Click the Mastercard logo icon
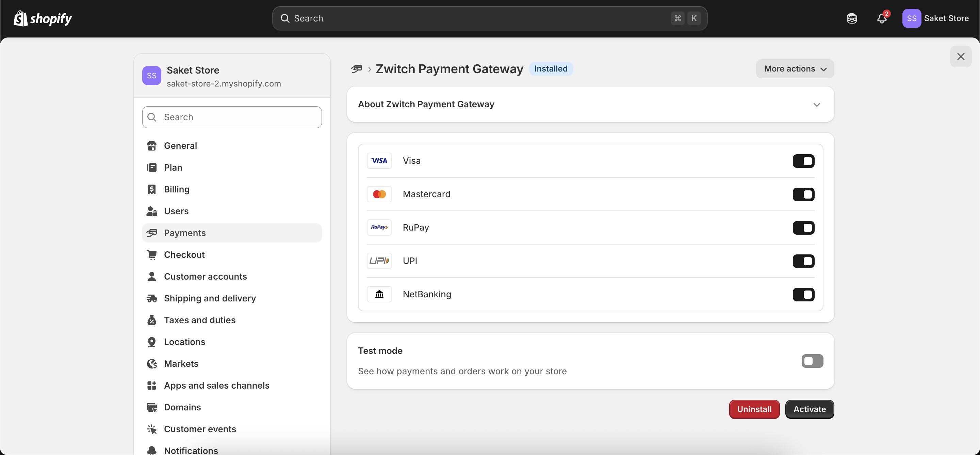 (x=379, y=194)
